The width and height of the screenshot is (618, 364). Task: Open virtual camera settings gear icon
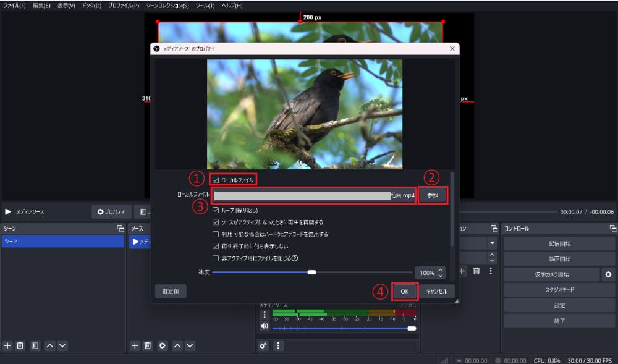(608, 274)
